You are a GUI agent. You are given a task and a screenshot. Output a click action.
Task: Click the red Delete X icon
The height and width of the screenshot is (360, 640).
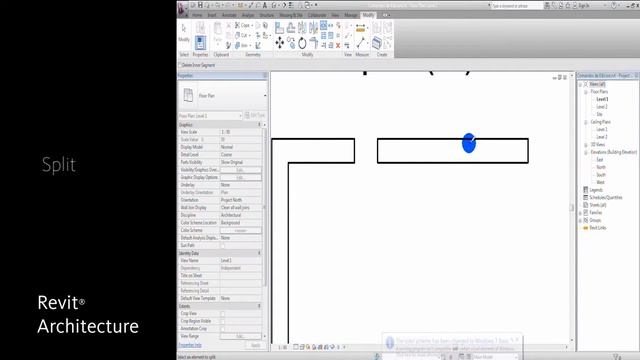point(338,45)
